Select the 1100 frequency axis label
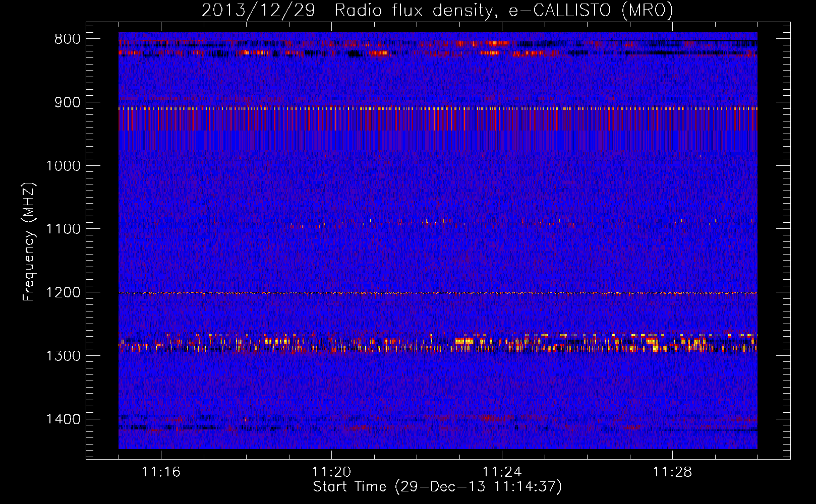The height and width of the screenshot is (504, 816). pyautogui.click(x=63, y=229)
